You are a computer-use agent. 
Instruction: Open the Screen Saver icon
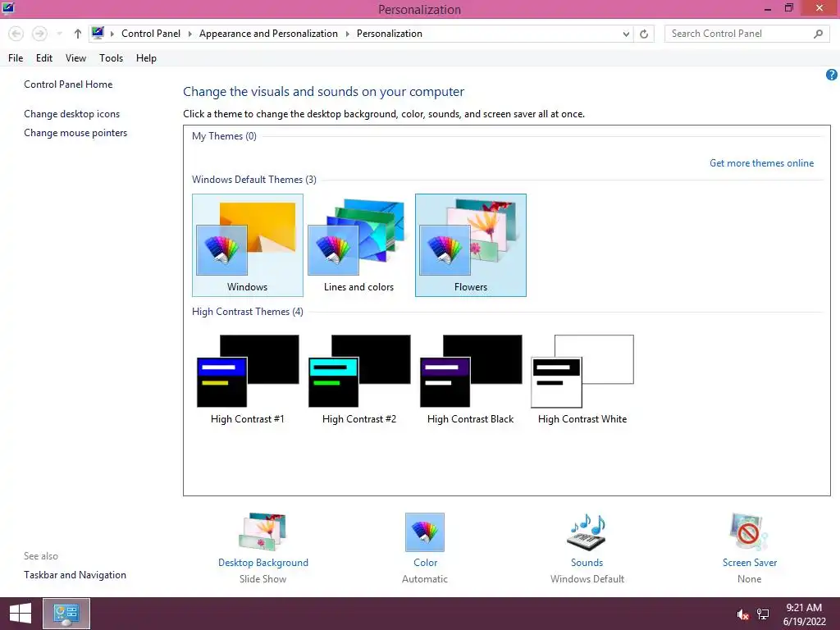point(749,532)
